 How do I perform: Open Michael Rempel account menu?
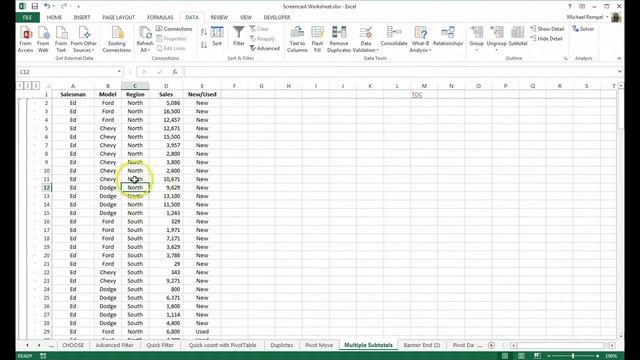pyautogui.click(x=587, y=17)
